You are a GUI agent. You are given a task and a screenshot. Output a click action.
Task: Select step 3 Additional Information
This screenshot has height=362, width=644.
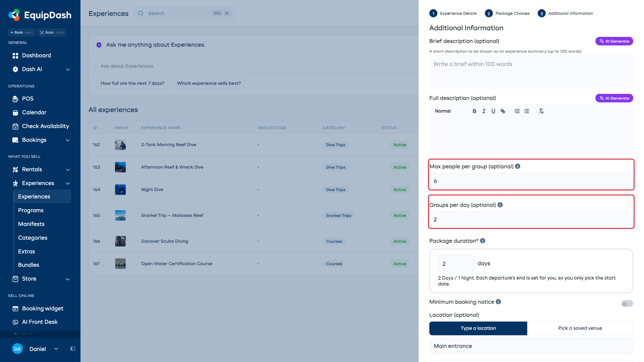565,13
